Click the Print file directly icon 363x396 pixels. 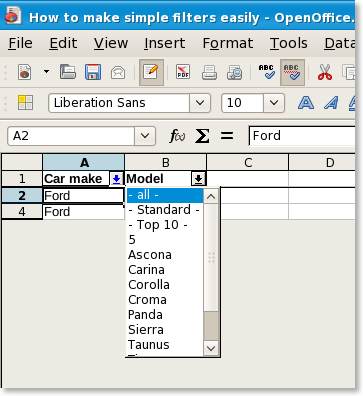(209, 72)
